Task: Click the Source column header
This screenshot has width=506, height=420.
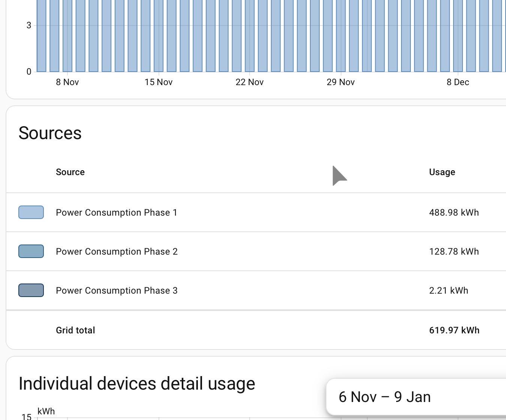Action: (70, 172)
